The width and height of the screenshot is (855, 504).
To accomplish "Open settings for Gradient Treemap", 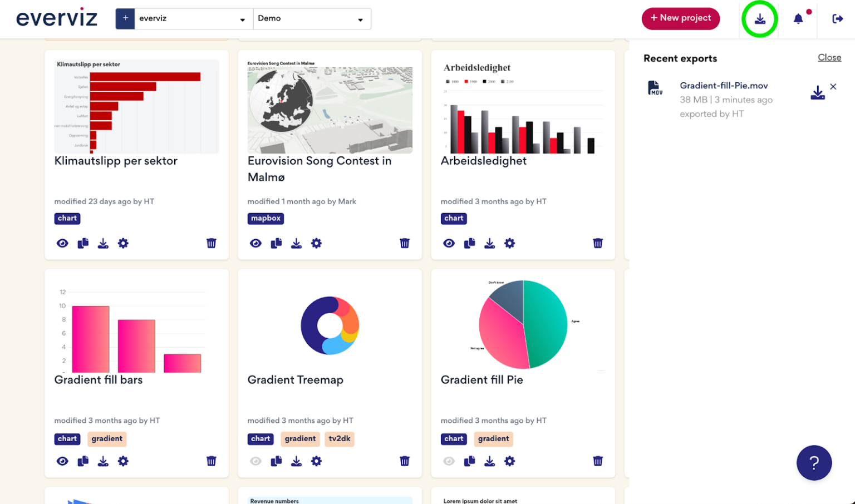I will (316, 461).
